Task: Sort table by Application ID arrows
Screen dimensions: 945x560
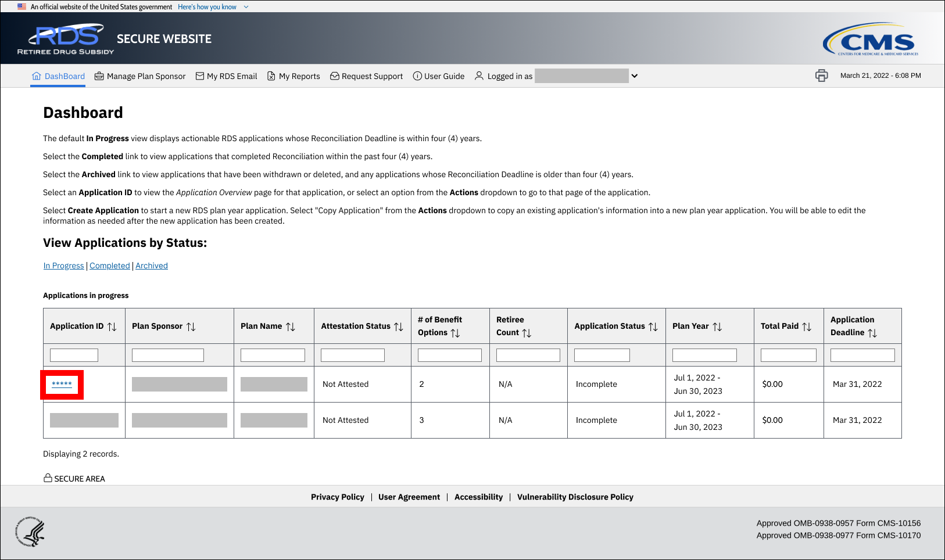Action: click(112, 326)
